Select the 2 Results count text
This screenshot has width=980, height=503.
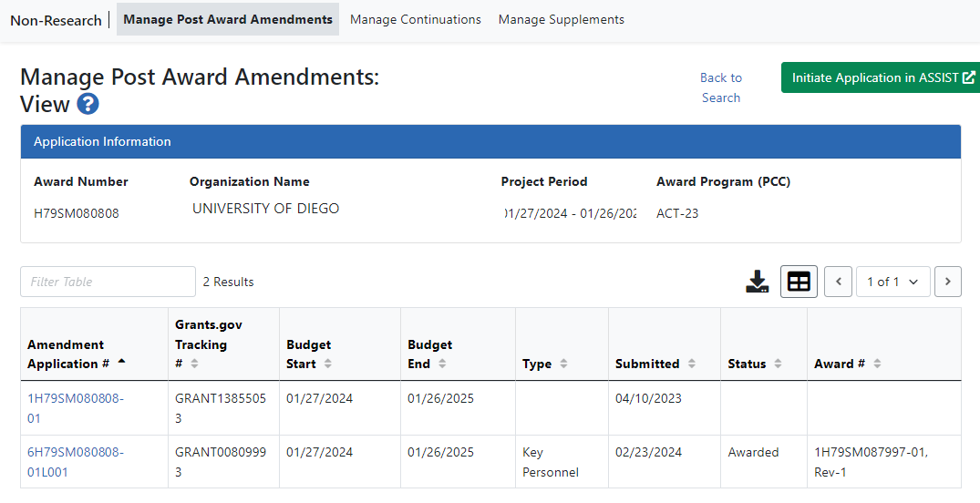coord(228,282)
